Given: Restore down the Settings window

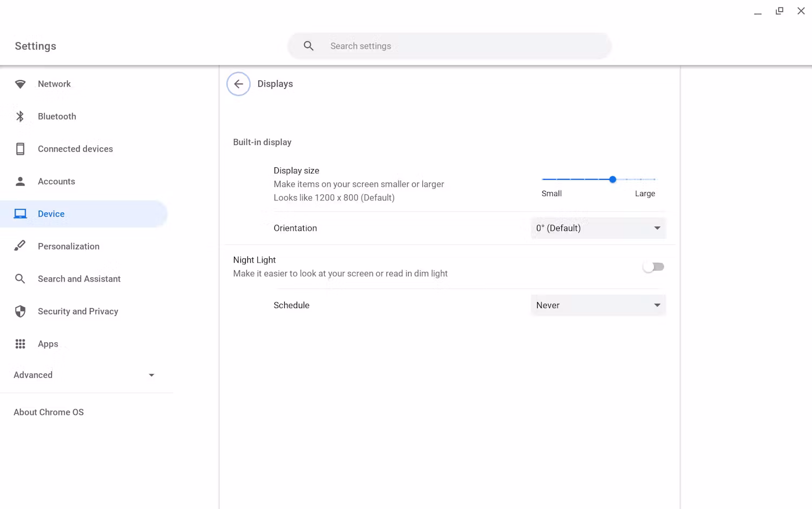Looking at the screenshot, I should [x=779, y=10].
